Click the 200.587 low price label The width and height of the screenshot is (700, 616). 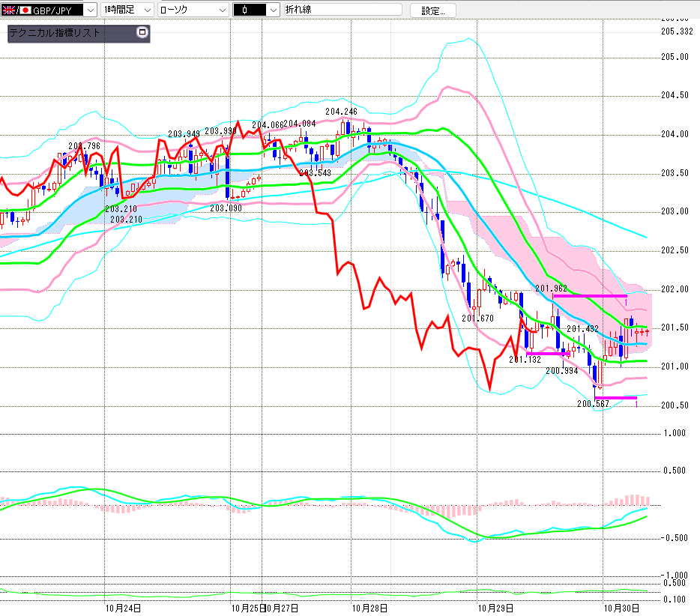point(592,404)
